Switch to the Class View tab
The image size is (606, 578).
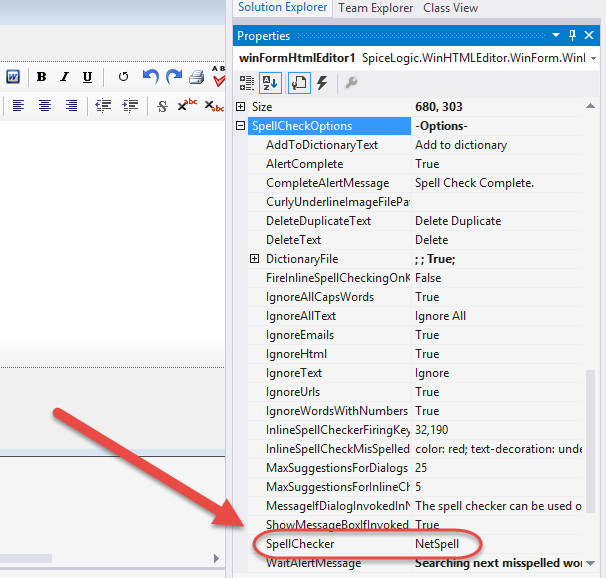pos(450,8)
